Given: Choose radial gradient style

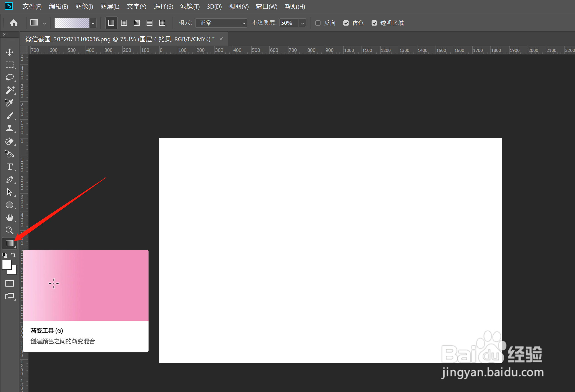Looking at the screenshot, I should pos(124,23).
